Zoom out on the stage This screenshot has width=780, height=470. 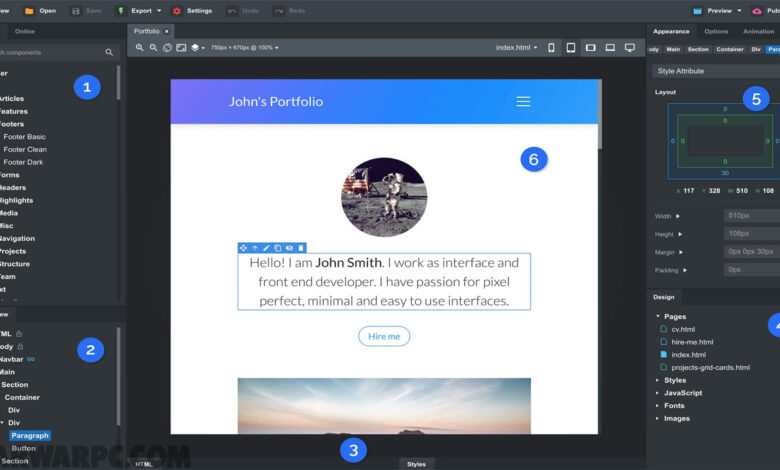point(154,48)
